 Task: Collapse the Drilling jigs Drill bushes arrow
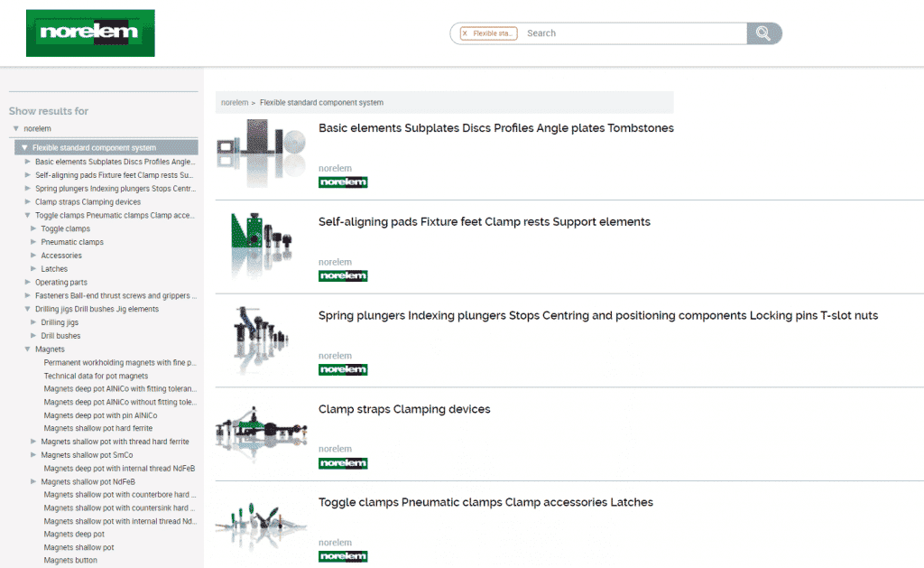coord(27,309)
